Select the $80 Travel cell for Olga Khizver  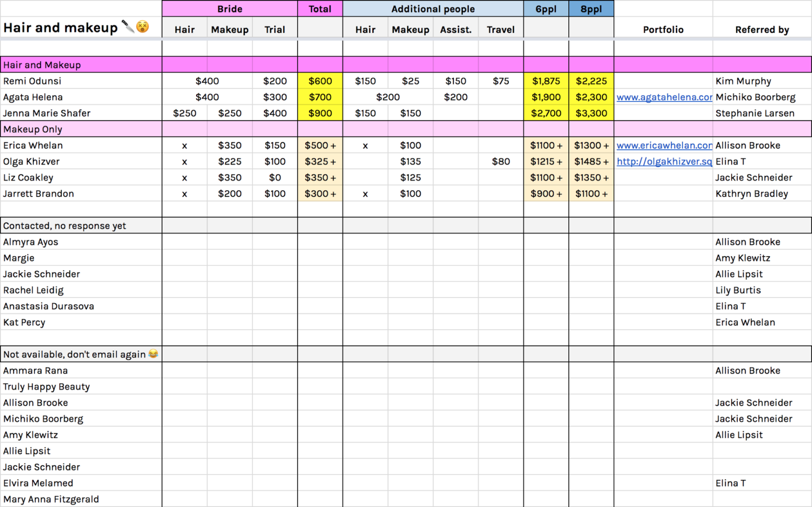(500, 162)
